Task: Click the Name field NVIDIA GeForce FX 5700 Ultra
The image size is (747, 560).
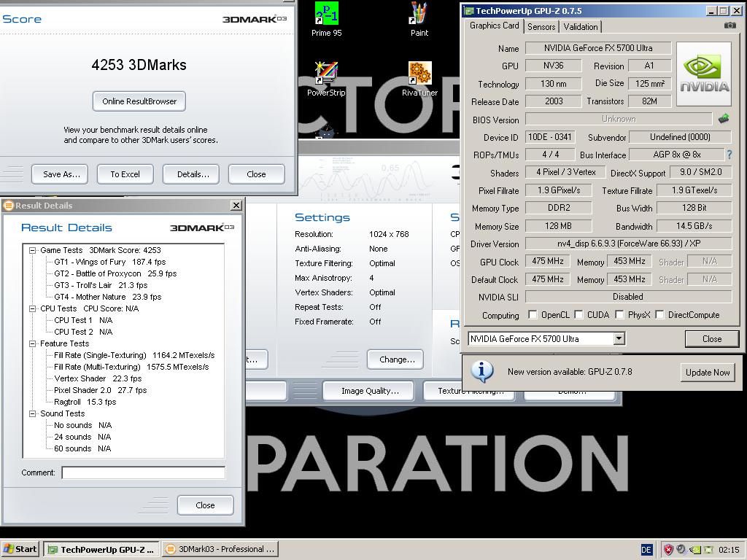Action: pos(598,47)
